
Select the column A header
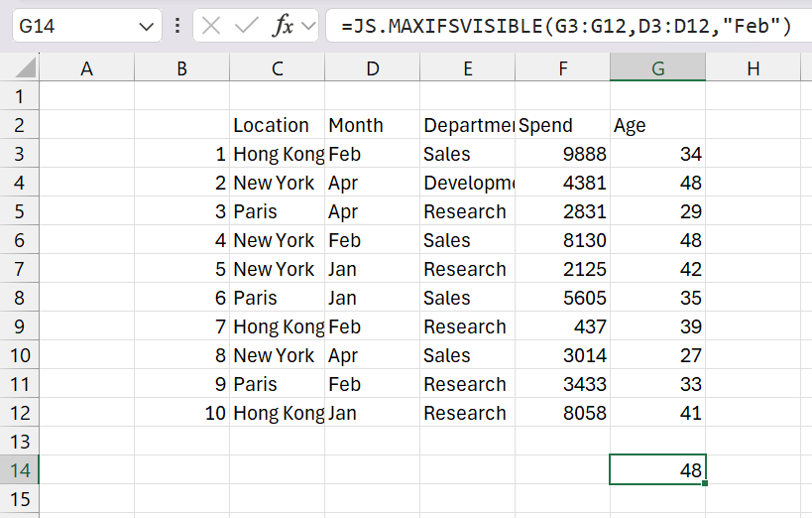(86, 68)
